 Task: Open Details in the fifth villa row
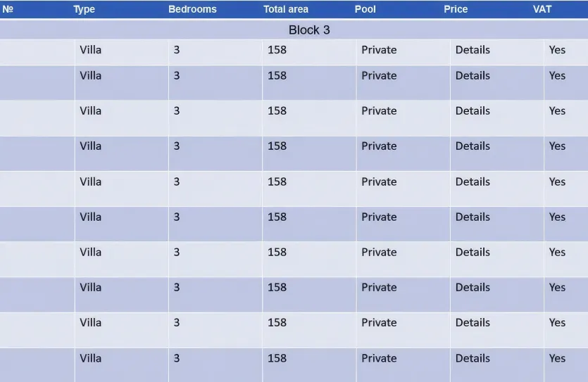[473, 182]
